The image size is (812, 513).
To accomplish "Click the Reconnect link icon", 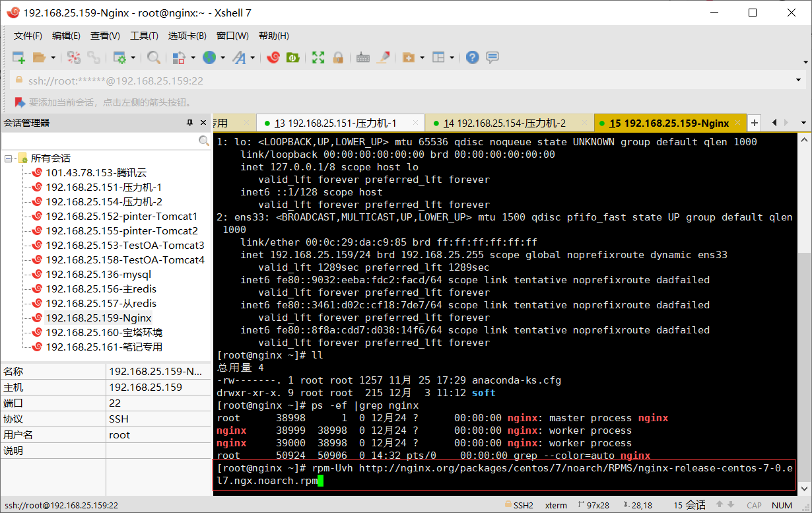I will 94,57.
